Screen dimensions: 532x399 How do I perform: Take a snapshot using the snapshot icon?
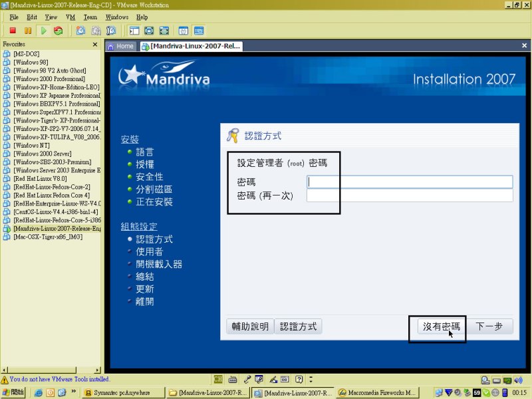[x=80, y=31]
